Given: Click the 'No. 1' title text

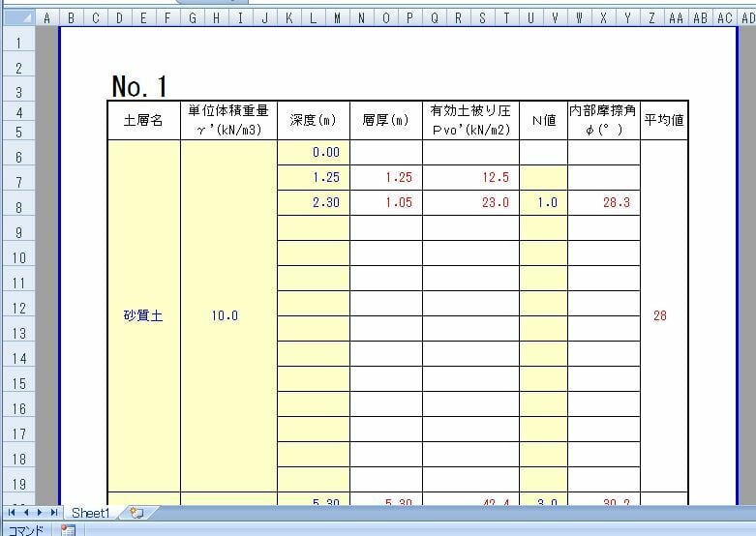Looking at the screenshot, I should [x=138, y=87].
